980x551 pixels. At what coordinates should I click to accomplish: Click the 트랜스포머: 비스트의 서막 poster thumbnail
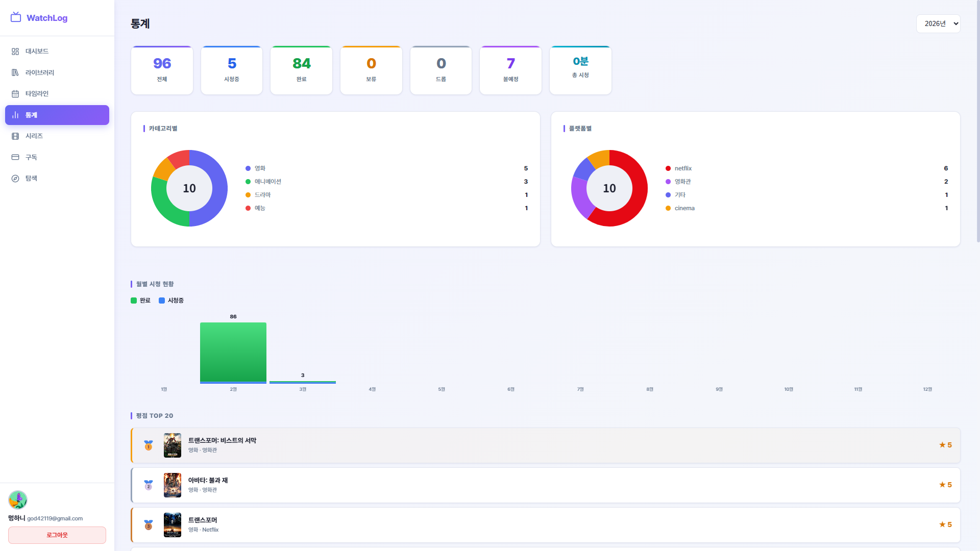click(173, 445)
